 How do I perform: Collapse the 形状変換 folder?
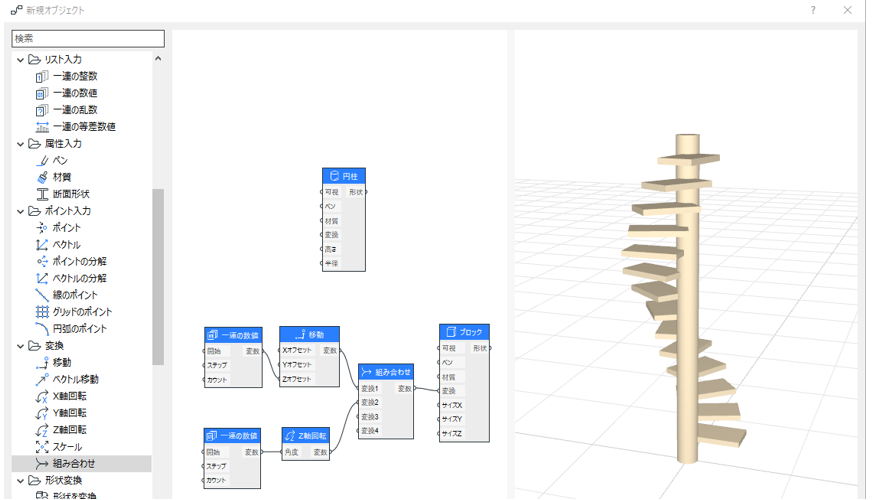[x=21, y=481]
